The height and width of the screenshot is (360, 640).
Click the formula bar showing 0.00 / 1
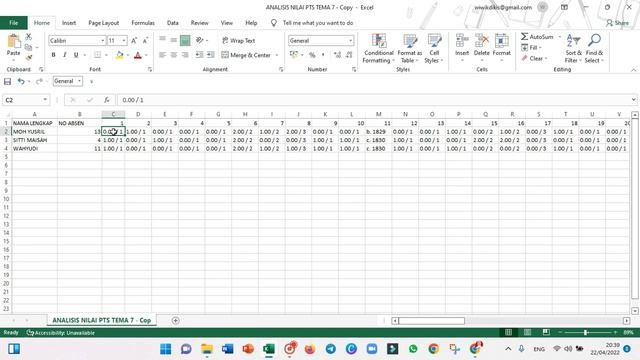click(x=373, y=100)
